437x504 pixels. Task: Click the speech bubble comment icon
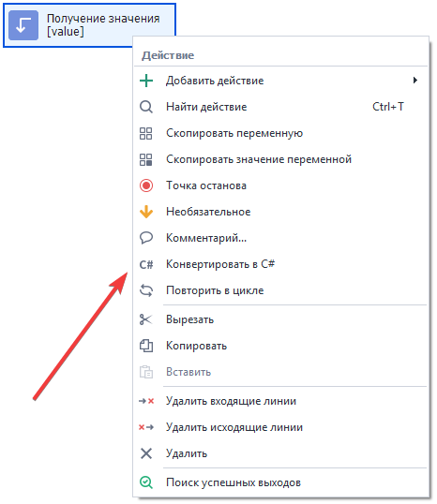(x=146, y=238)
